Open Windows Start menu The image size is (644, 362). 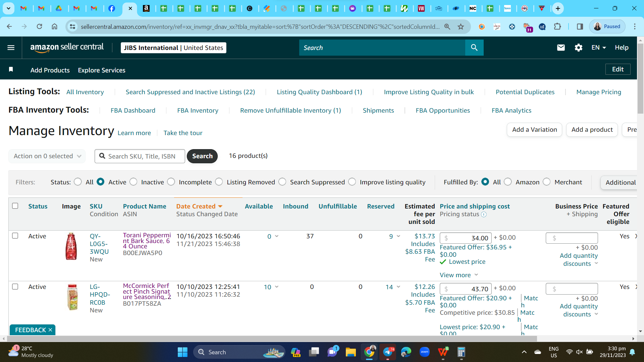(x=182, y=352)
